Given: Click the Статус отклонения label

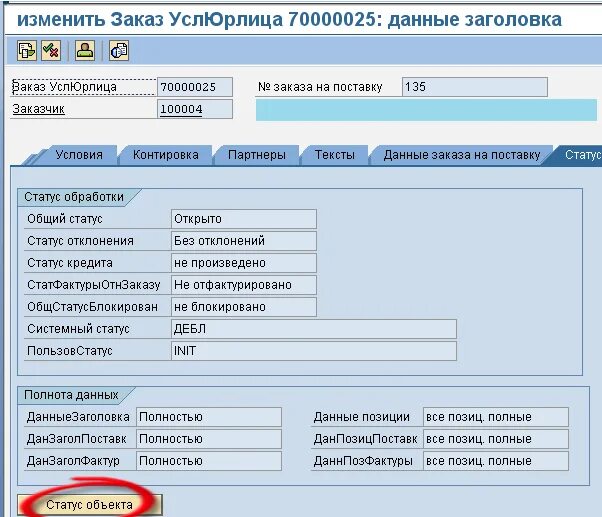Looking at the screenshot, I should click(80, 241).
